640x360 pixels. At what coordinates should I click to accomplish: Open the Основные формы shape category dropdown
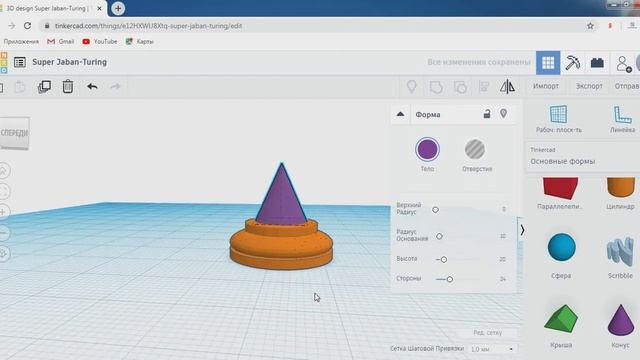point(582,156)
